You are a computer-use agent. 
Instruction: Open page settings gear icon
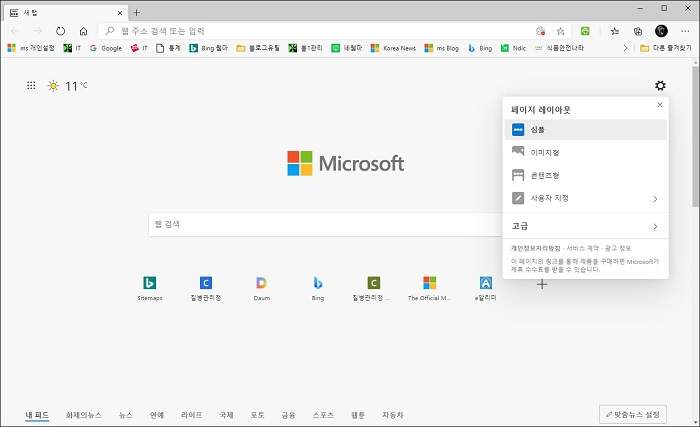[660, 85]
